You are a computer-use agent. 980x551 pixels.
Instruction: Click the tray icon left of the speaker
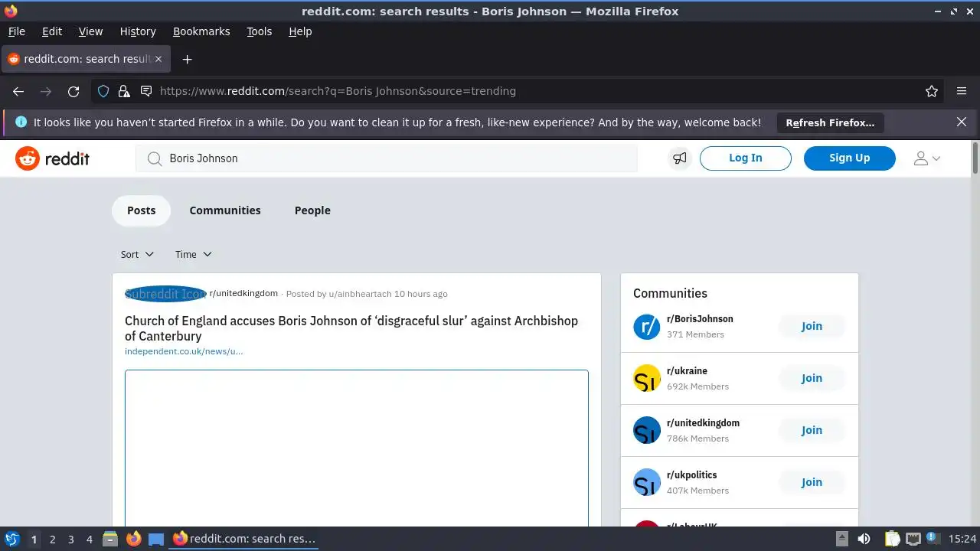point(841,539)
